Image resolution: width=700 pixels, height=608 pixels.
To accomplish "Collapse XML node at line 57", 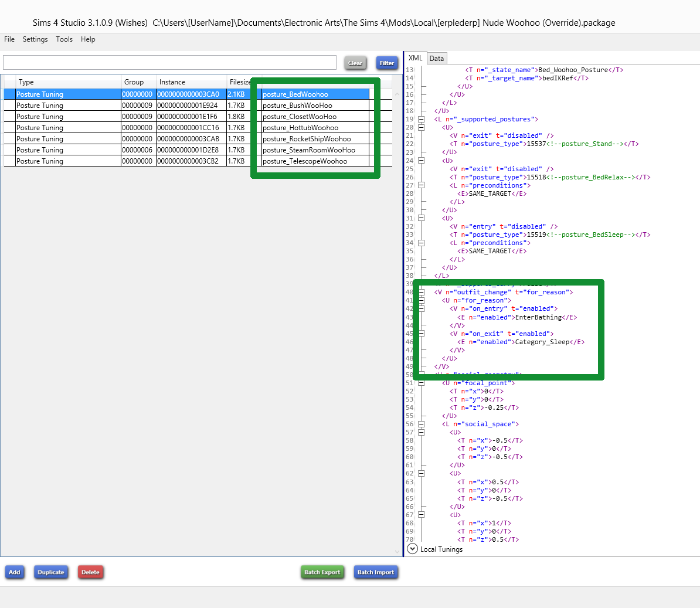I will tap(421, 432).
